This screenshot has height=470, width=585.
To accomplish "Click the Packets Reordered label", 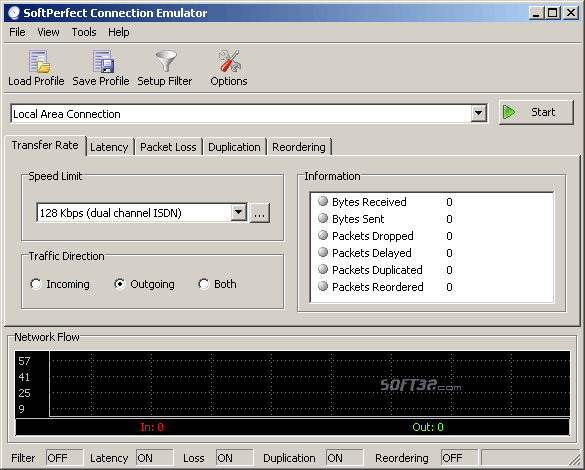I will pyautogui.click(x=378, y=287).
